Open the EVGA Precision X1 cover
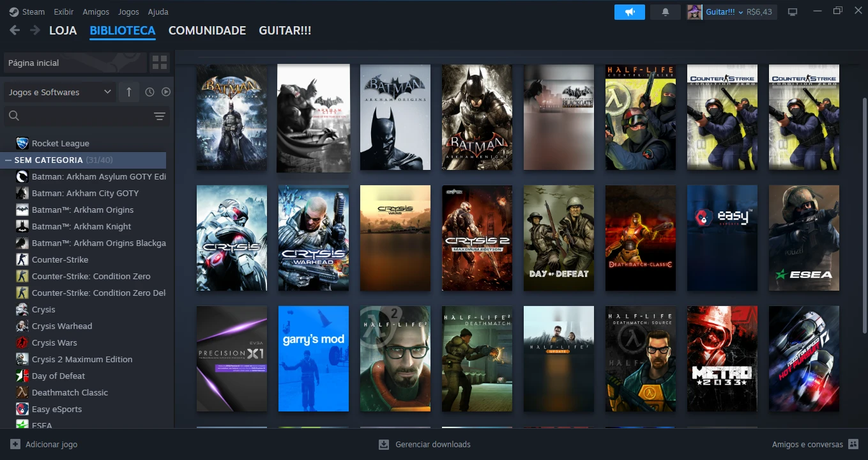The height and width of the screenshot is (460, 868). point(232,358)
